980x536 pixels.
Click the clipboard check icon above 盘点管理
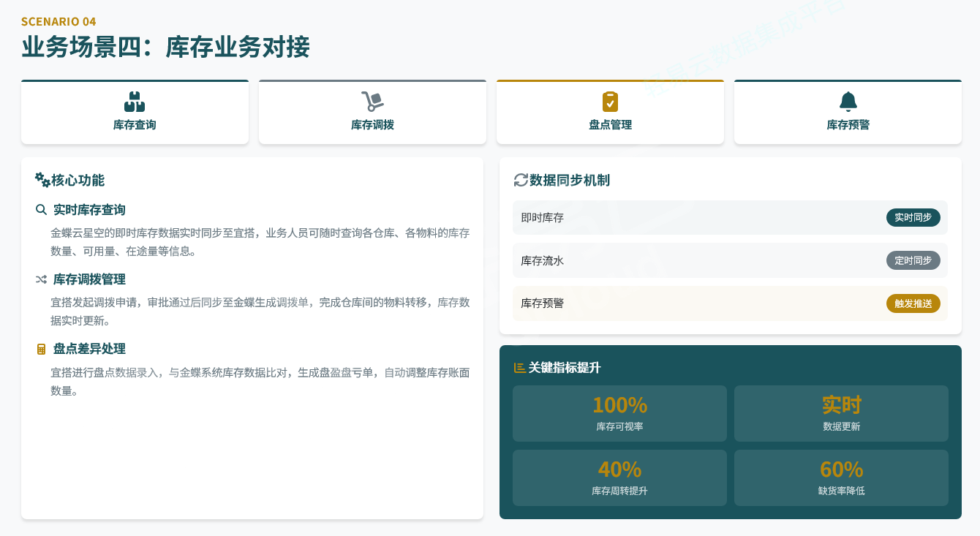pyautogui.click(x=610, y=102)
